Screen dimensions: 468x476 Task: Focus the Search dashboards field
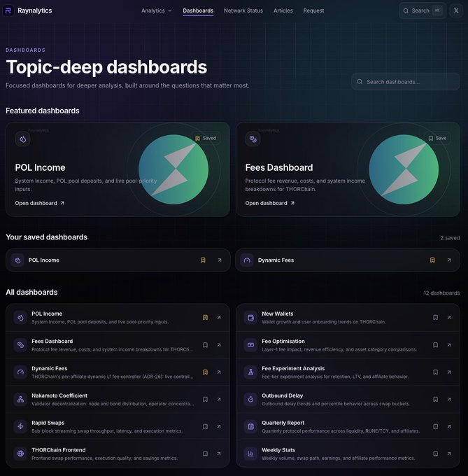coord(406,82)
